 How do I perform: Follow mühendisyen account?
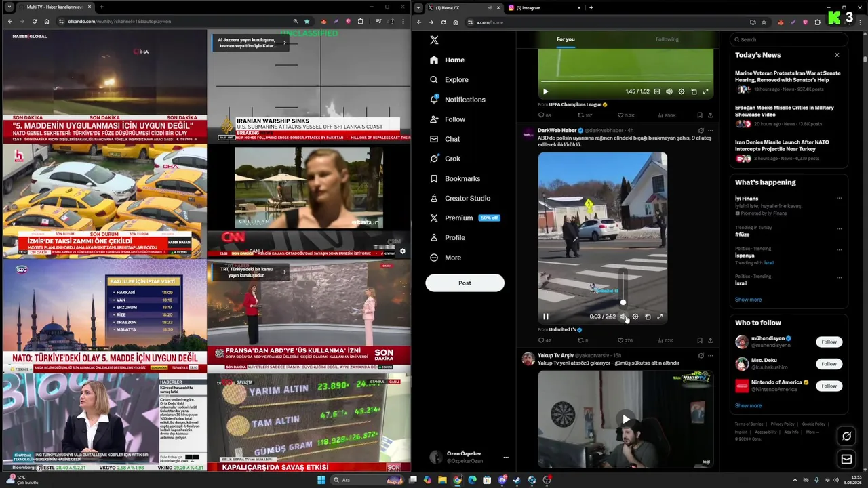point(829,342)
